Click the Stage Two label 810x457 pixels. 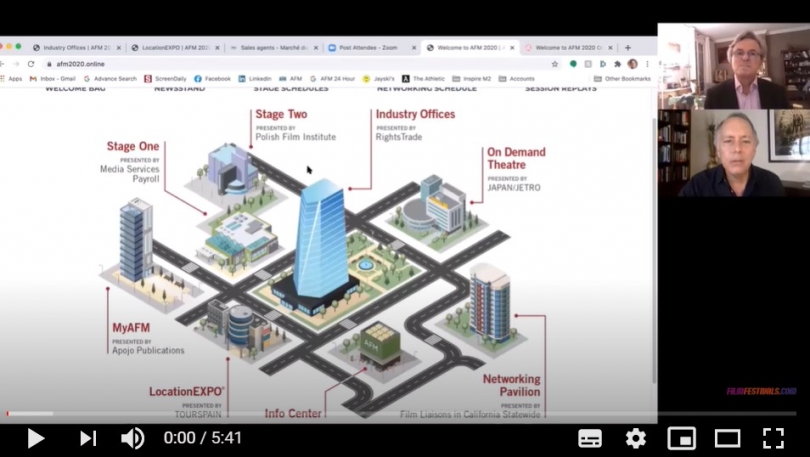tap(281, 114)
